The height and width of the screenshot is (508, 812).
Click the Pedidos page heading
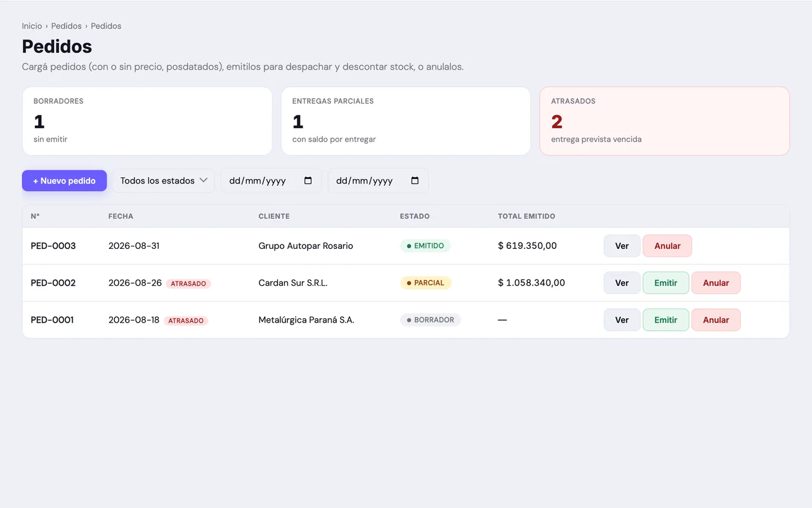(x=57, y=46)
